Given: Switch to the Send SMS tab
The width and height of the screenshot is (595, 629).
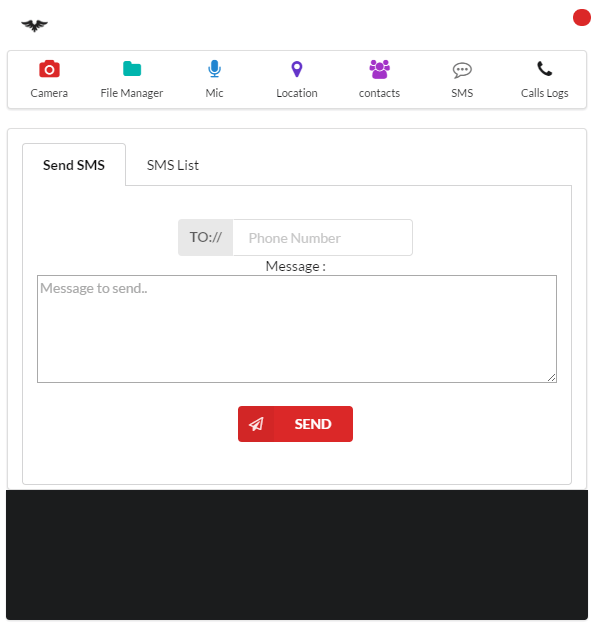Looking at the screenshot, I should pyautogui.click(x=74, y=165).
